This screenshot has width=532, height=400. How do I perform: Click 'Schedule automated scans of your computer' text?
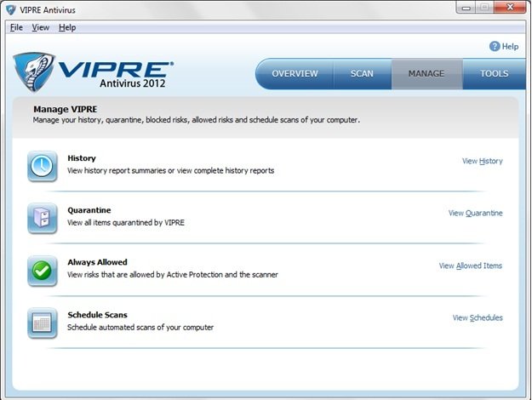[x=140, y=328]
